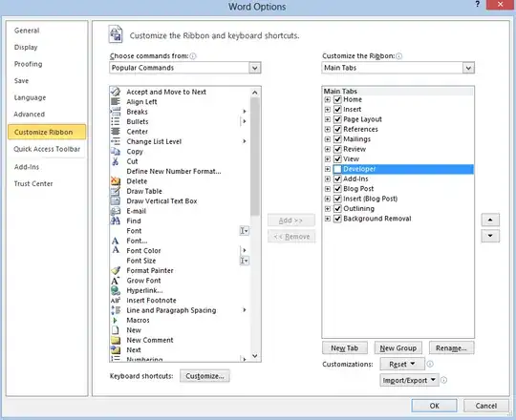Move selected tab down with arrow button

pos(490,236)
